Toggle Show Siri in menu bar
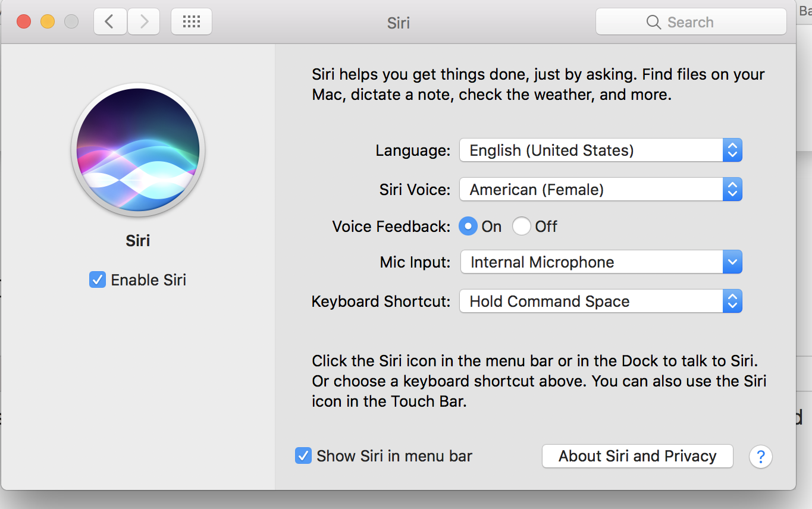Image resolution: width=812 pixels, height=509 pixels. tap(303, 456)
